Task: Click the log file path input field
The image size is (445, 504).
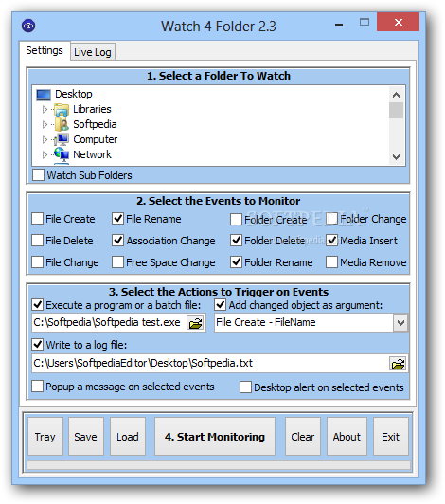Action: [x=210, y=364]
